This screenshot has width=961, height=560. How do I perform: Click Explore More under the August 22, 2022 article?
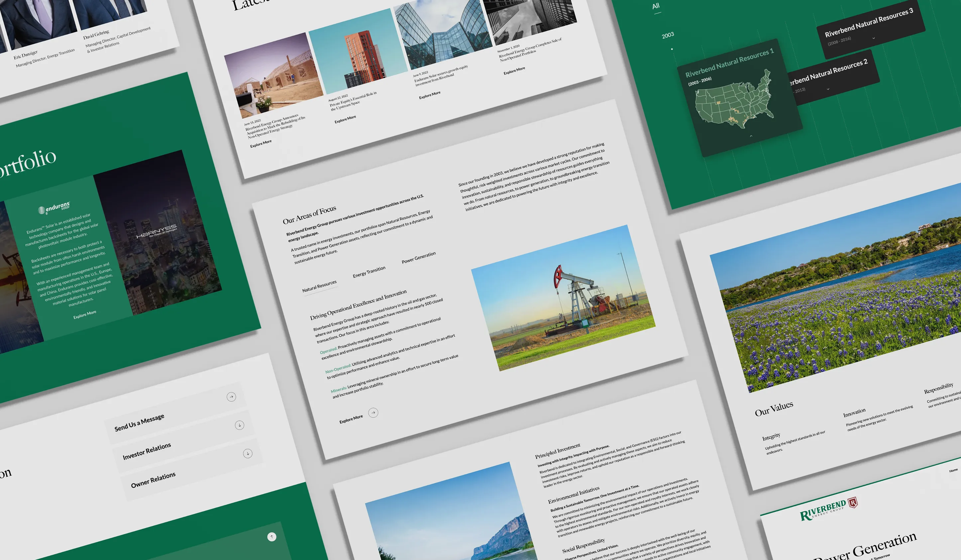[345, 119]
